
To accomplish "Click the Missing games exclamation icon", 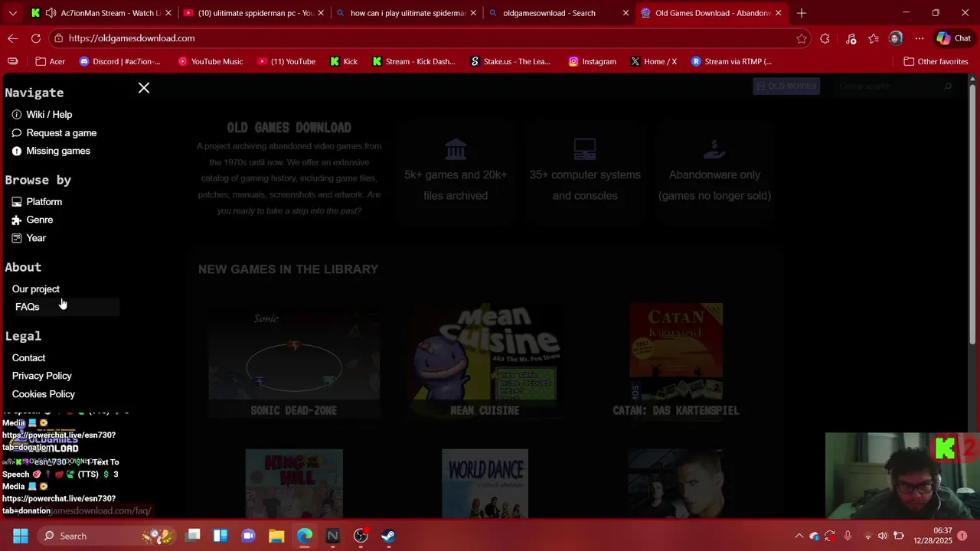I will click(17, 151).
